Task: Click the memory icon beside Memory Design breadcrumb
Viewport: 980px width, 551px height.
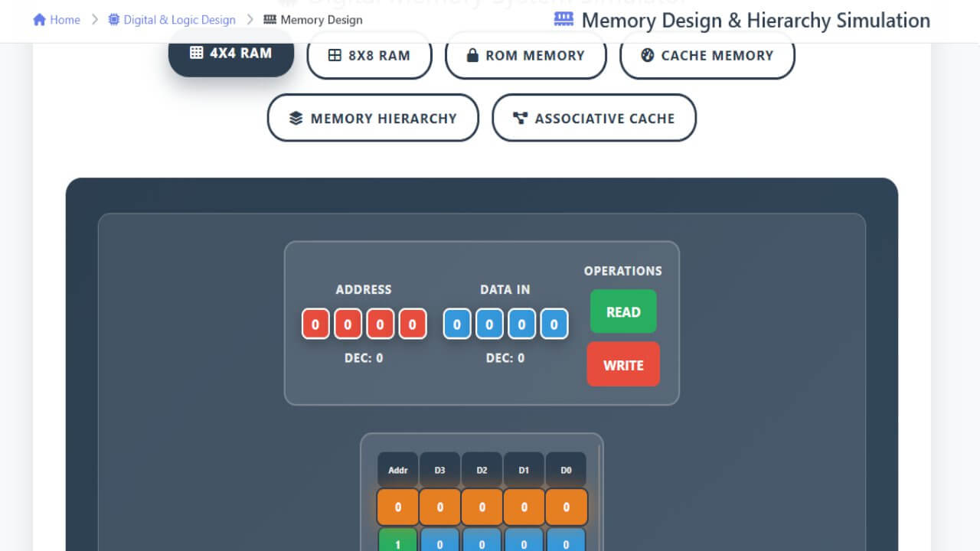Action: click(x=271, y=20)
